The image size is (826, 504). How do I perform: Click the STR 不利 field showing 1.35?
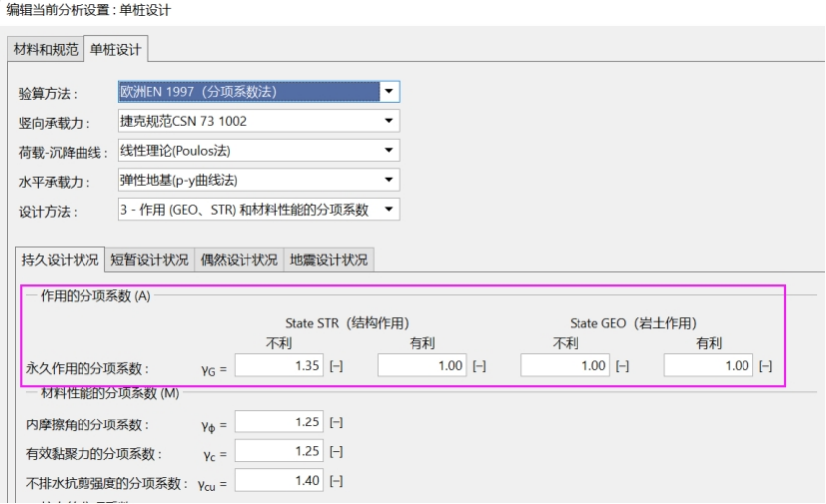279,366
